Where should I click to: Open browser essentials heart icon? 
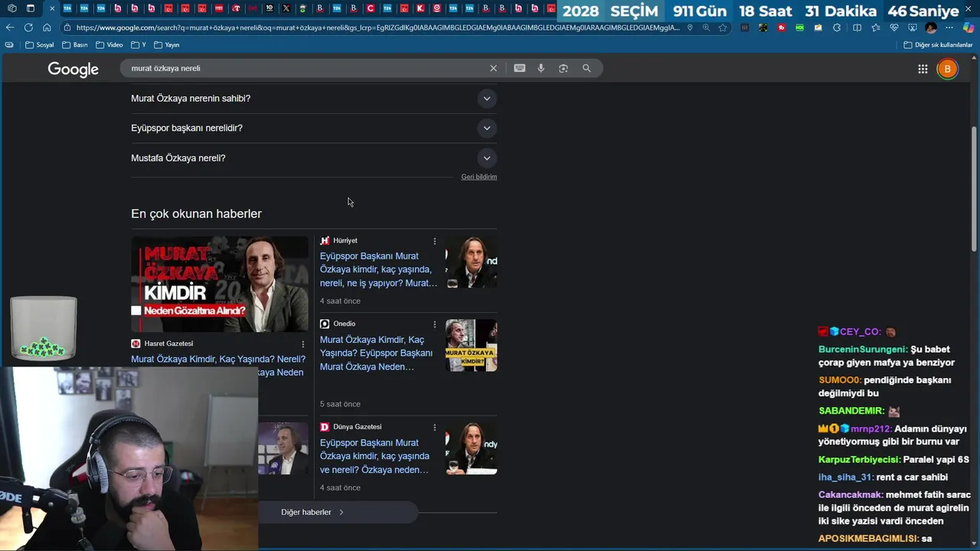(x=894, y=28)
